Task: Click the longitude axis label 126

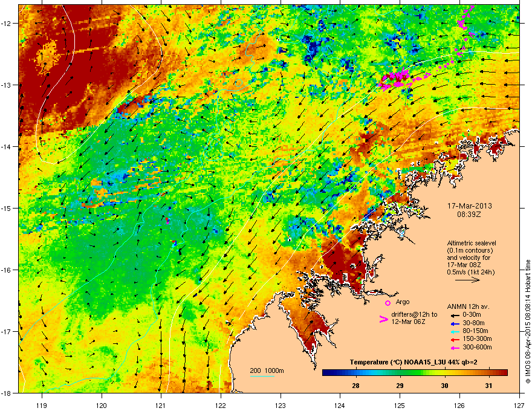Action: click(x=459, y=405)
